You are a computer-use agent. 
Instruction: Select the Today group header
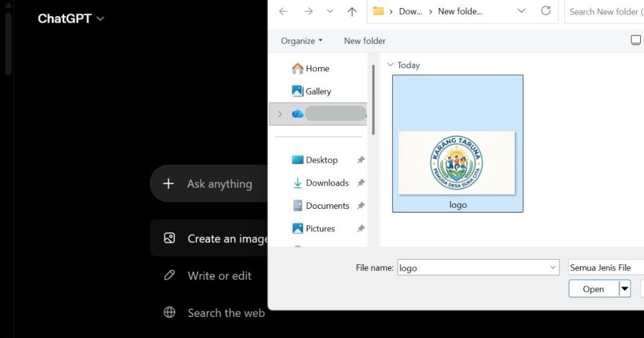tap(408, 65)
